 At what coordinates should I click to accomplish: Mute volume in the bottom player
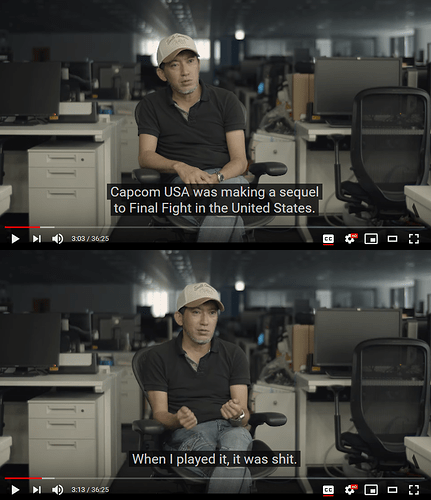(57, 490)
